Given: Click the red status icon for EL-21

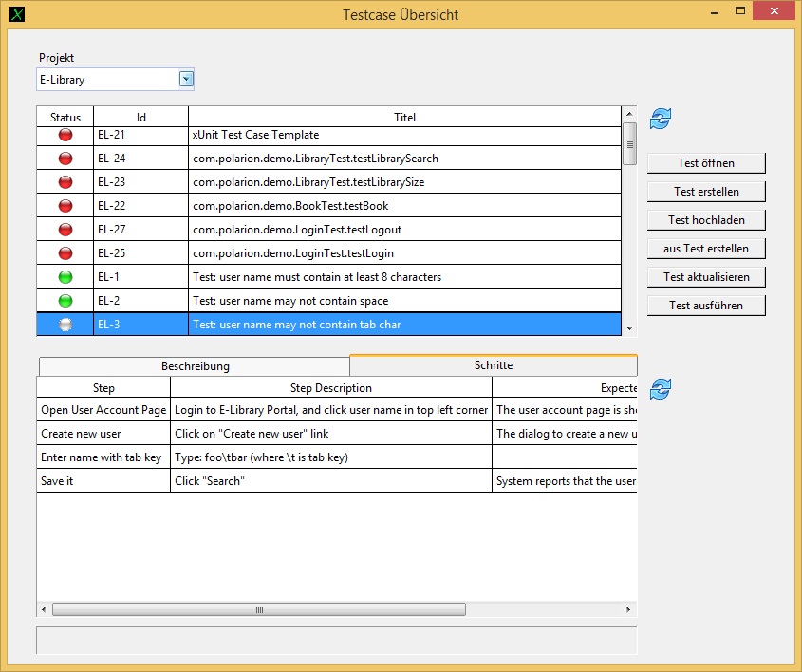Looking at the screenshot, I should pos(65,135).
